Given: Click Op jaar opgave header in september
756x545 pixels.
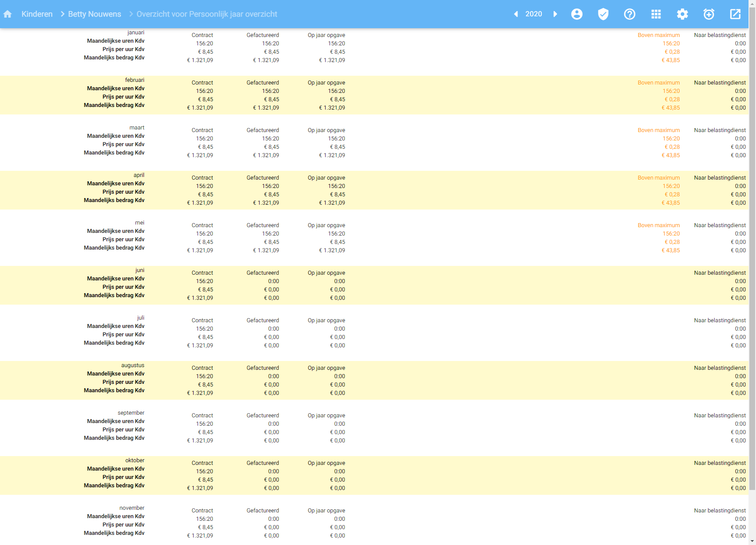Looking at the screenshot, I should click(x=327, y=416).
